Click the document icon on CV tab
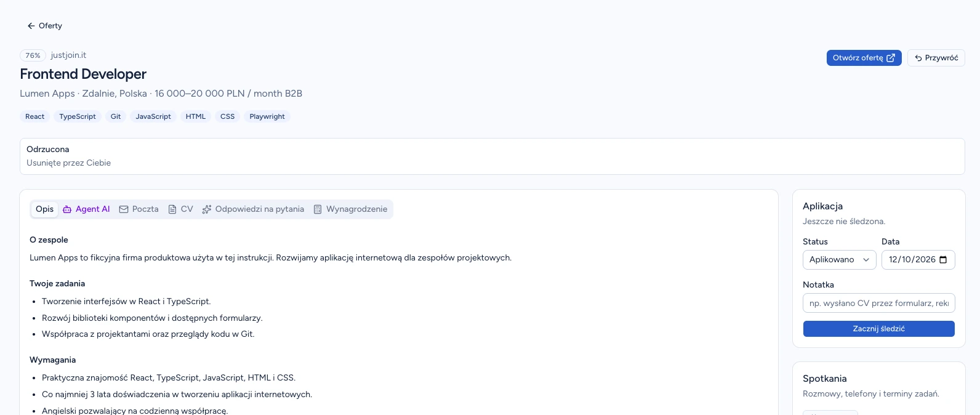This screenshot has width=980, height=415. click(172, 209)
